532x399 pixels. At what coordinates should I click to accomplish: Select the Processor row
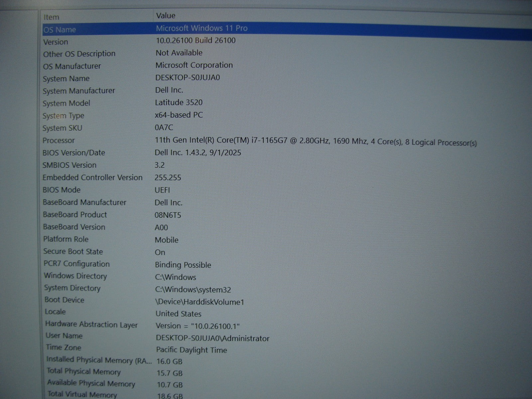tap(59, 140)
